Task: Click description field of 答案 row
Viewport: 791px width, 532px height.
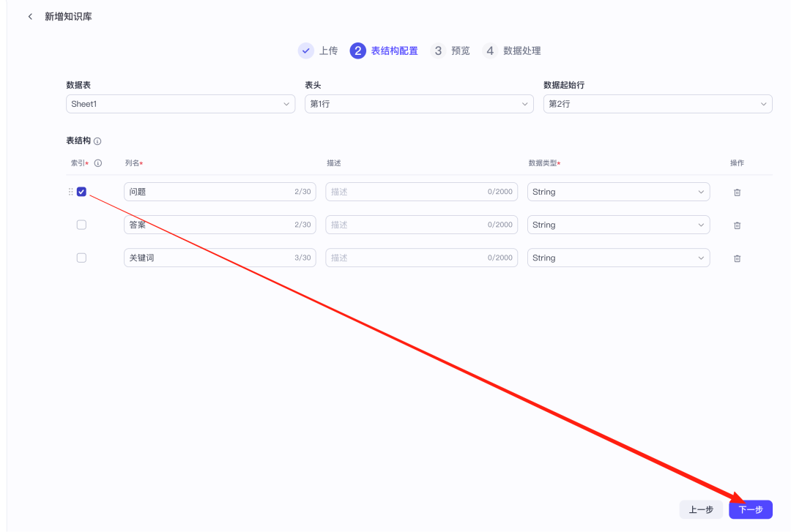Action: (422, 225)
